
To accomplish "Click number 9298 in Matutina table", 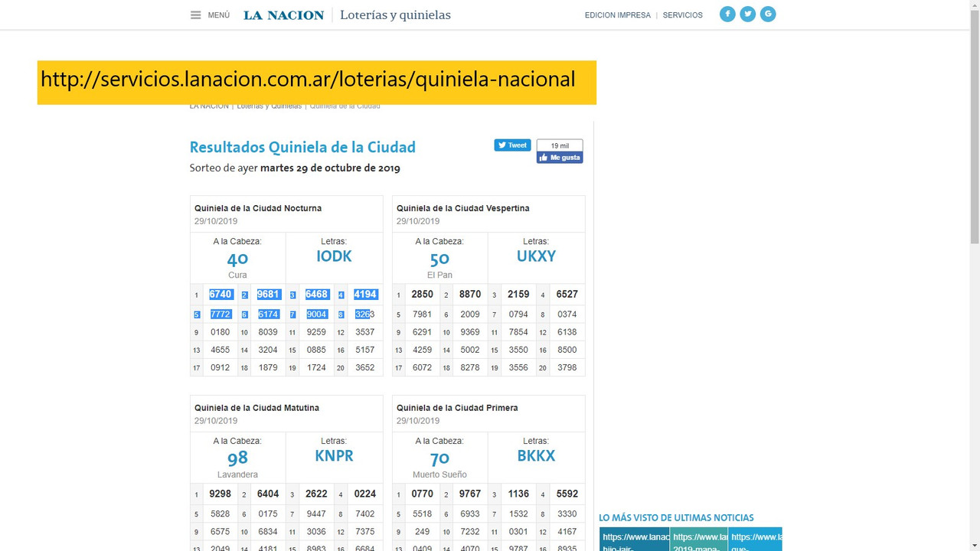I will click(x=220, y=494).
